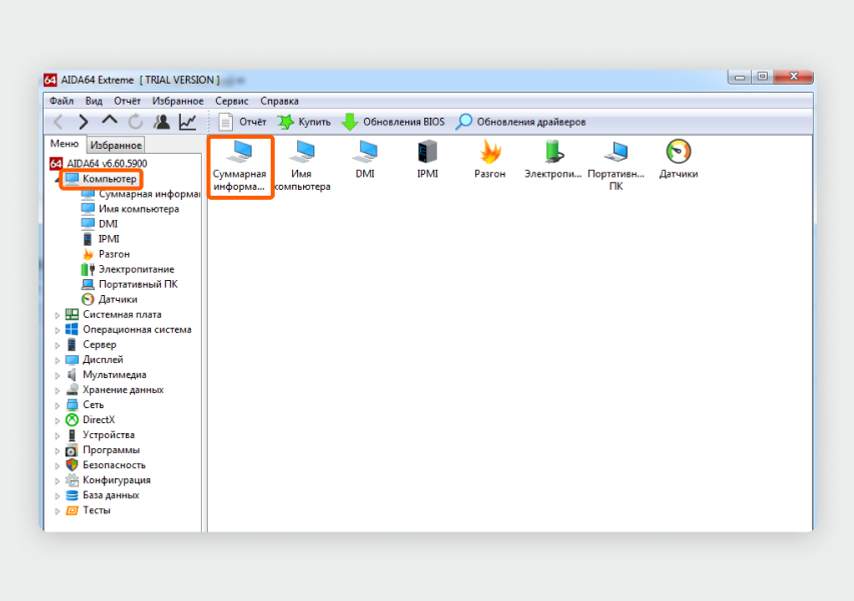Open Разгон flame icon in right pane
Viewport: 854px width, 601px height.
(490, 160)
